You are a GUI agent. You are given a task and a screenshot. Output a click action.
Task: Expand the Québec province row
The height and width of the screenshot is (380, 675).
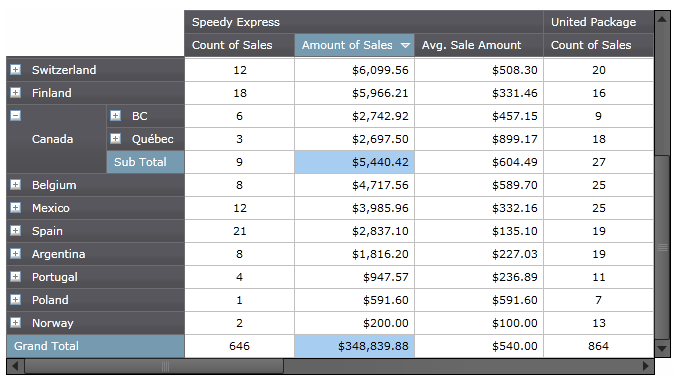(x=115, y=139)
